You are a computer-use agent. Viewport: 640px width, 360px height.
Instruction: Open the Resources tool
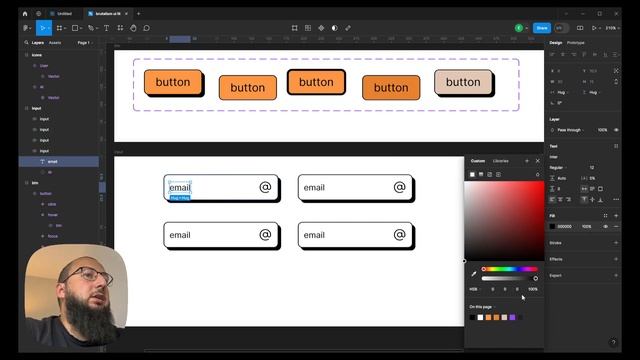pyautogui.click(x=120, y=28)
